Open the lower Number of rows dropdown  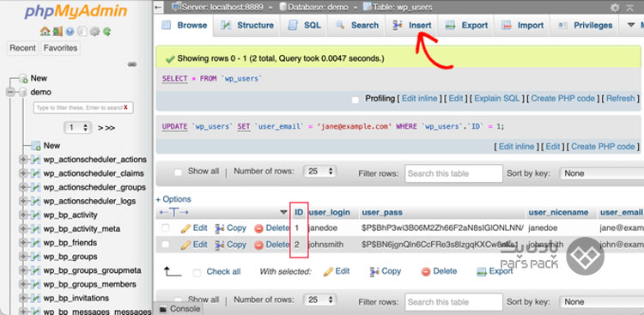pyautogui.click(x=320, y=300)
